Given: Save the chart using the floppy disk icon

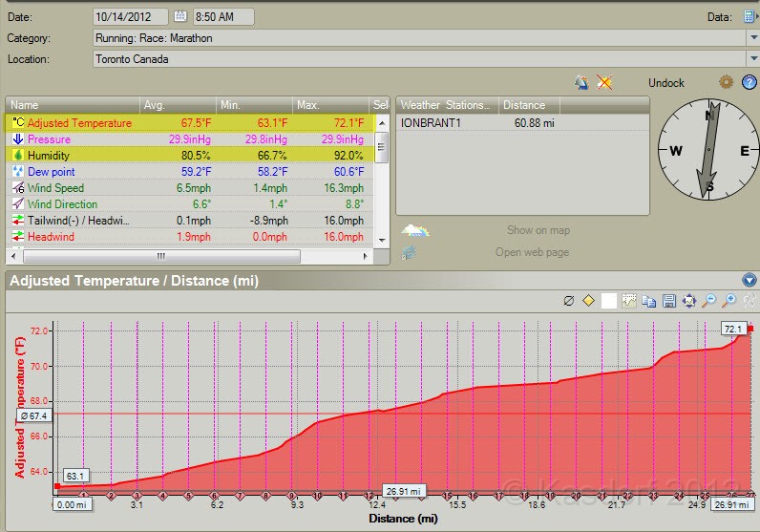Looking at the screenshot, I should pos(669,301).
